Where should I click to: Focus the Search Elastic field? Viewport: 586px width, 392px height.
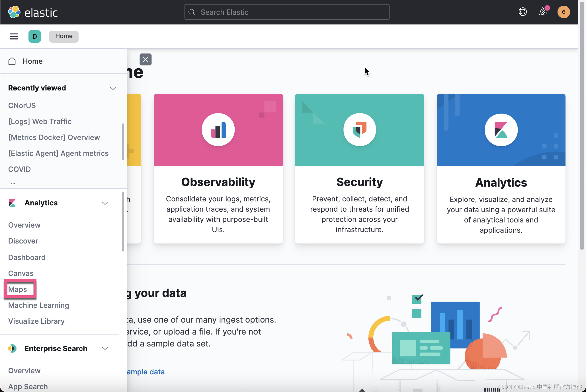click(287, 12)
